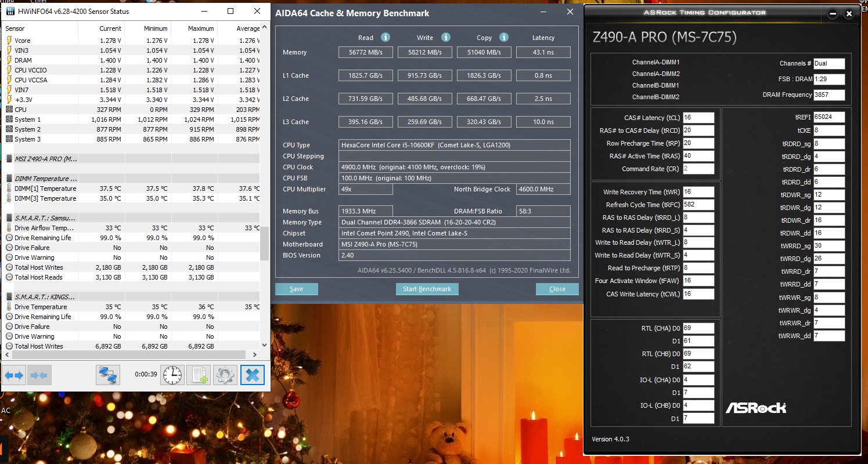
Task: Click the Row Precharge Time (tRP) field
Action: tap(698, 143)
